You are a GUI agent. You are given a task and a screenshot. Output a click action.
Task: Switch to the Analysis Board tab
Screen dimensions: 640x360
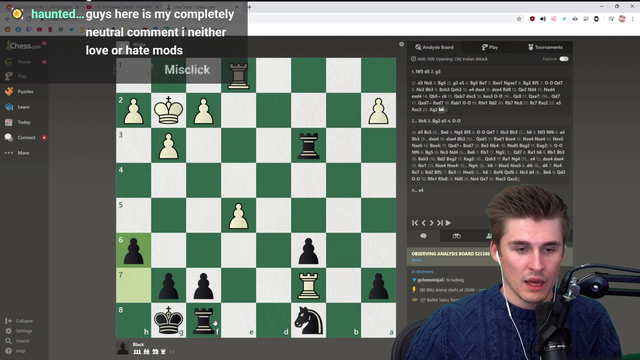[434, 47]
